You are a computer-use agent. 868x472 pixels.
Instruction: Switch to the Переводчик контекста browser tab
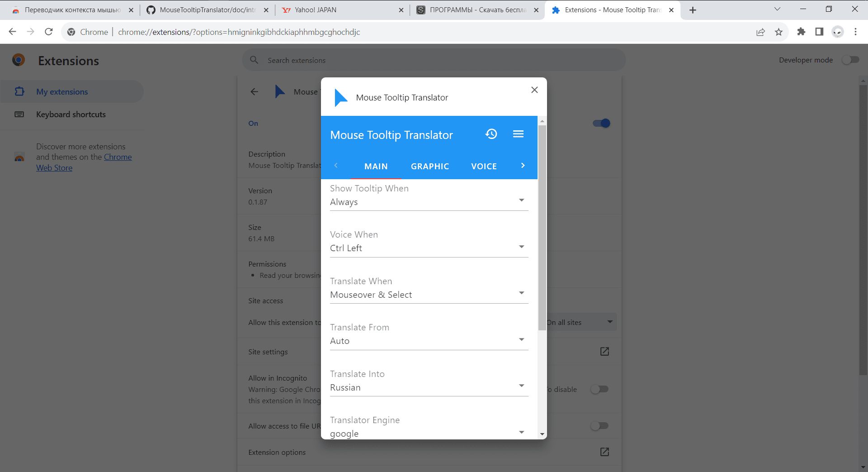(72, 10)
